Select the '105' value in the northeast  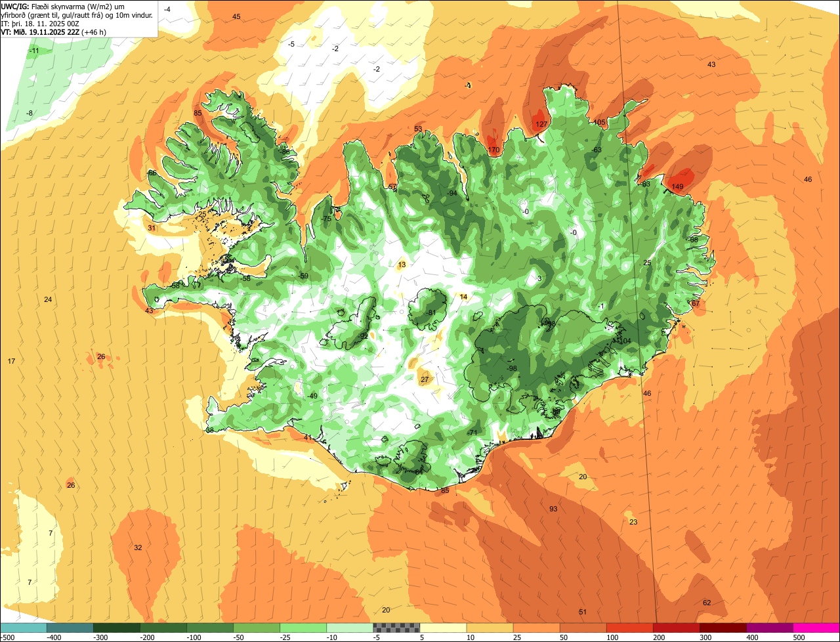pos(599,122)
